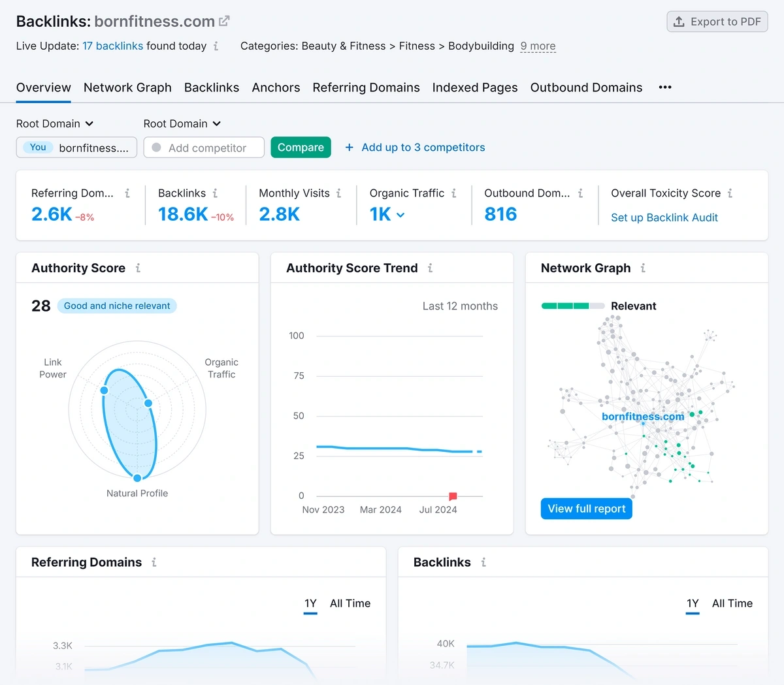The width and height of the screenshot is (784, 685).
Task: Switch to the Overview tab
Action: (44, 88)
